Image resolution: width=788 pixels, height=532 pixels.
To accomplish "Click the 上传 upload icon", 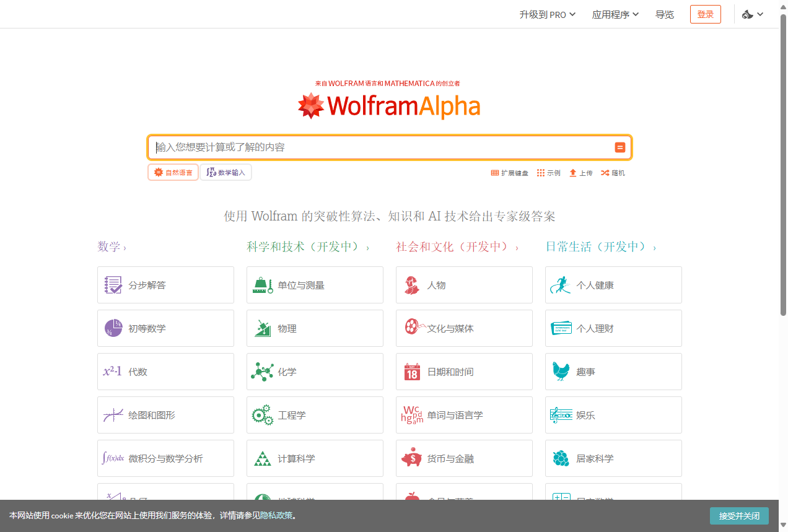I will tap(580, 173).
